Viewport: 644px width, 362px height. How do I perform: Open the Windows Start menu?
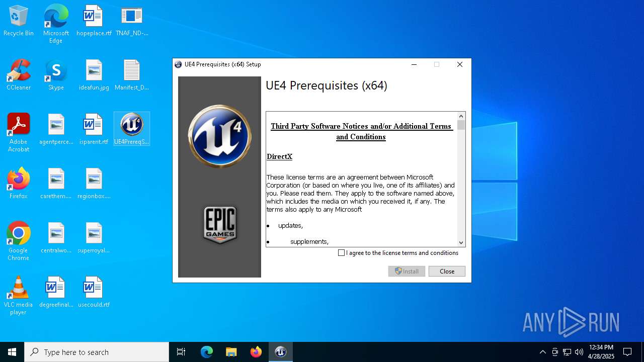point(12,352)
